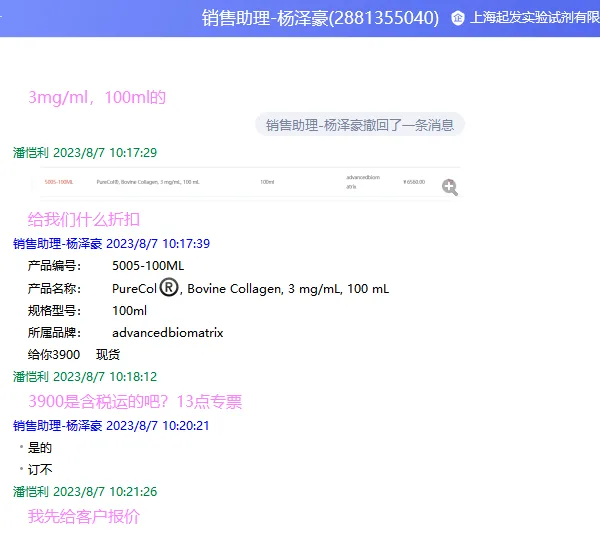Click label '产品名称:'

coord(54,288)
